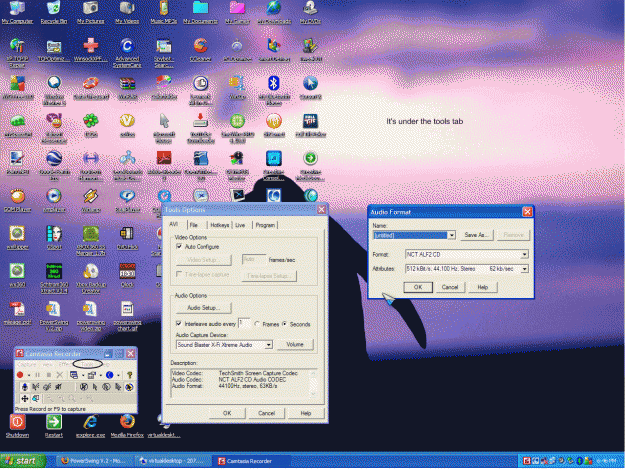The width and height of the screenshot is (625, 469).
Task: Select the Shutdown desktop icon
Action: click(17, 426)
